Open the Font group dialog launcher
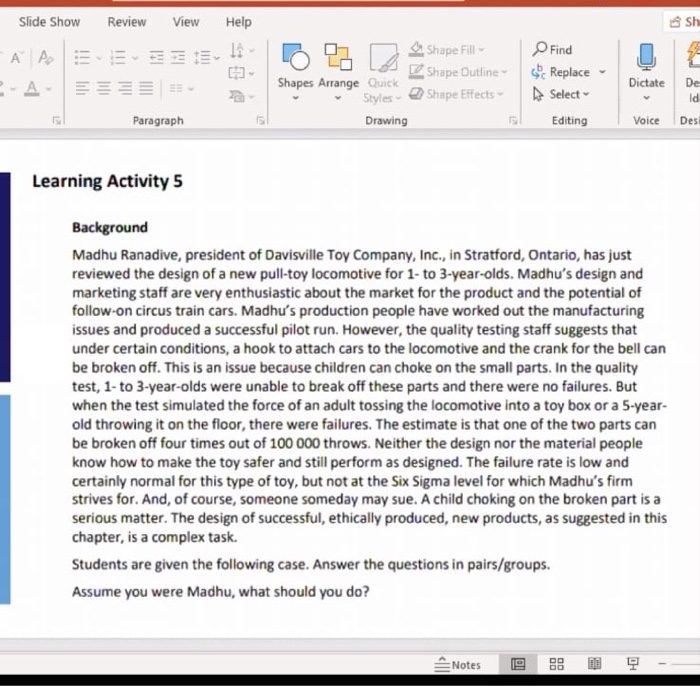The image size is (700, 686). 56,121
